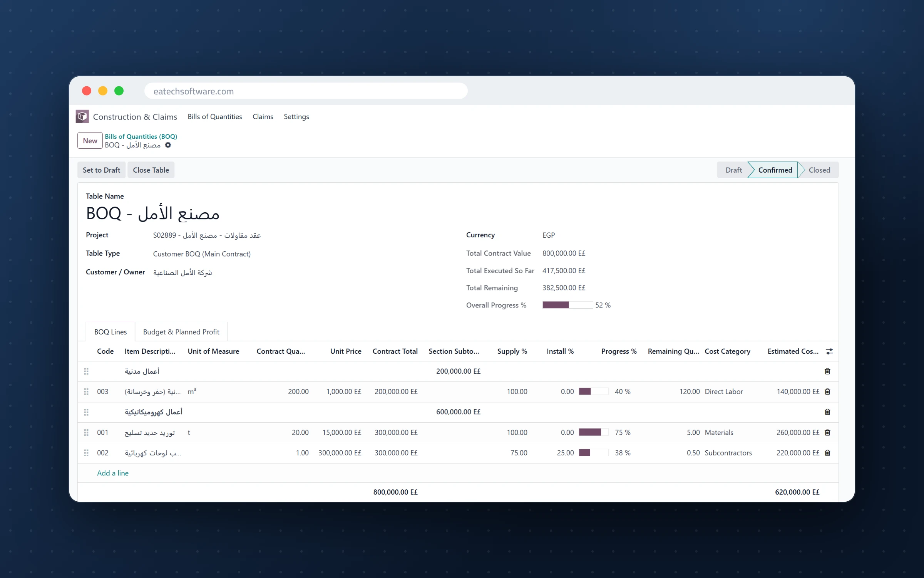Viewport: 924px width, 578px height.
Task: Sort by the Unit Price column header
Action: click(346, 351)
